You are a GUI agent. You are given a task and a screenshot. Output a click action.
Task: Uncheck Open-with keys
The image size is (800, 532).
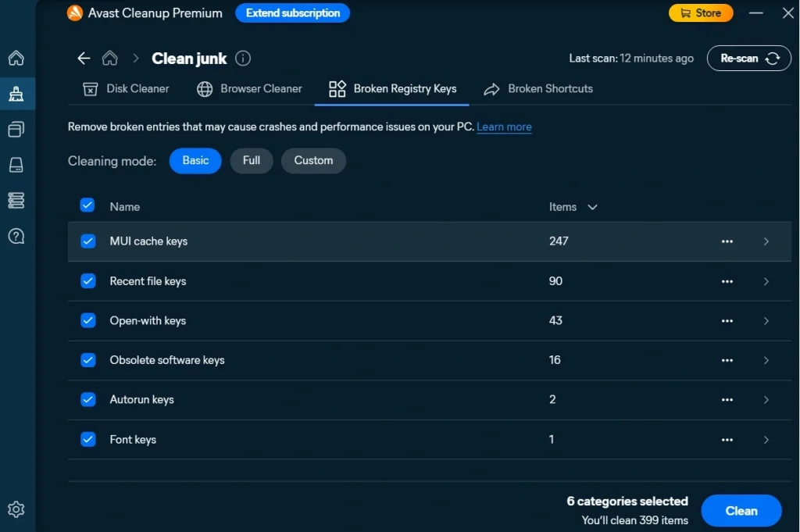pyautogui.click(x=87, y=320)
